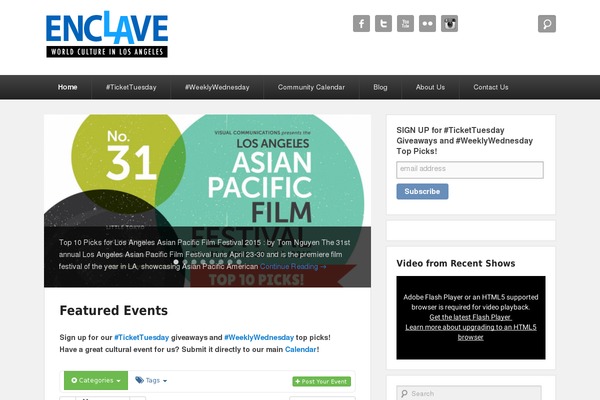Open the Community Calendar menu item
This screenshot has height=400, width=600.
[311, 87]
